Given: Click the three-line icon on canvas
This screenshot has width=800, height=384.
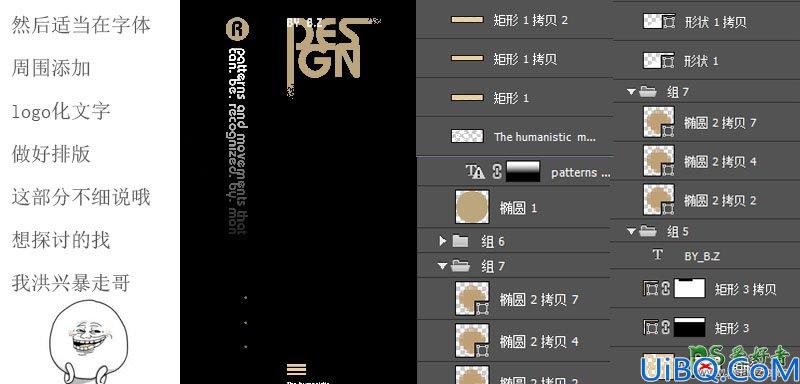Looking at the screenshot, I should (296, 369).
